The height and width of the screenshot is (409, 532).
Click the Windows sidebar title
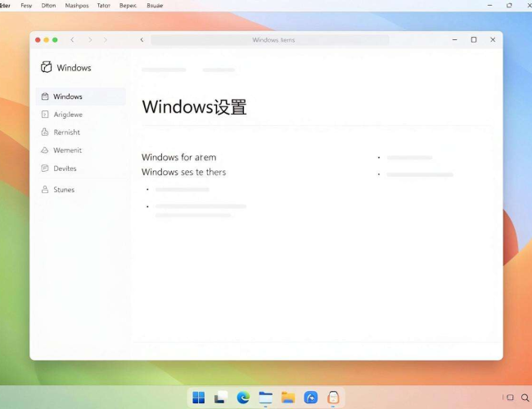click(x=74, y=68)
